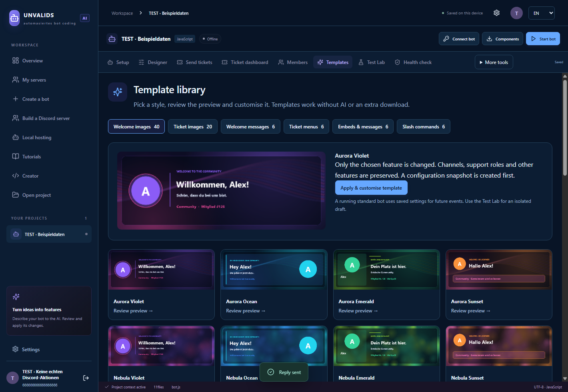Viewport: 568px width, 392px height.
Task: Click bot.js in status bar
Action: click(176, 387)
